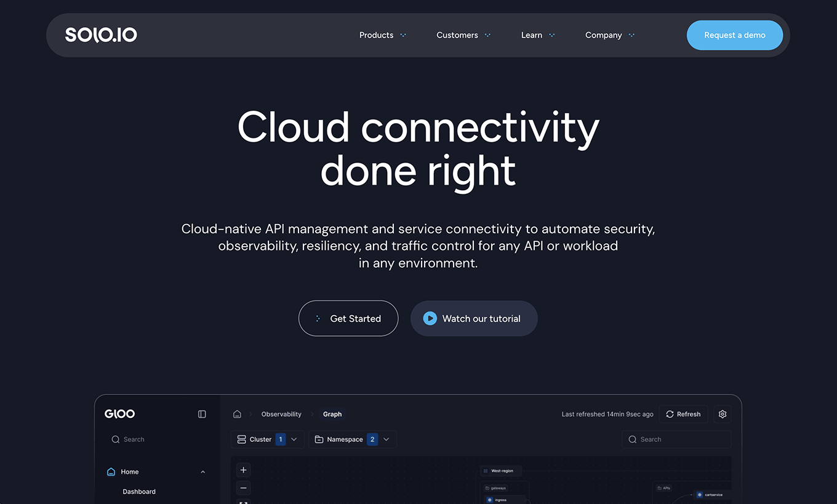Click the solo.io logo

(x=101, y=35)
